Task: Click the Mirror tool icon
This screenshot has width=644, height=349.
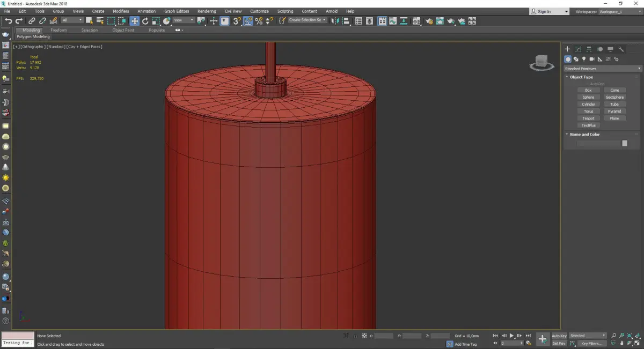Action: click(335, 21)
